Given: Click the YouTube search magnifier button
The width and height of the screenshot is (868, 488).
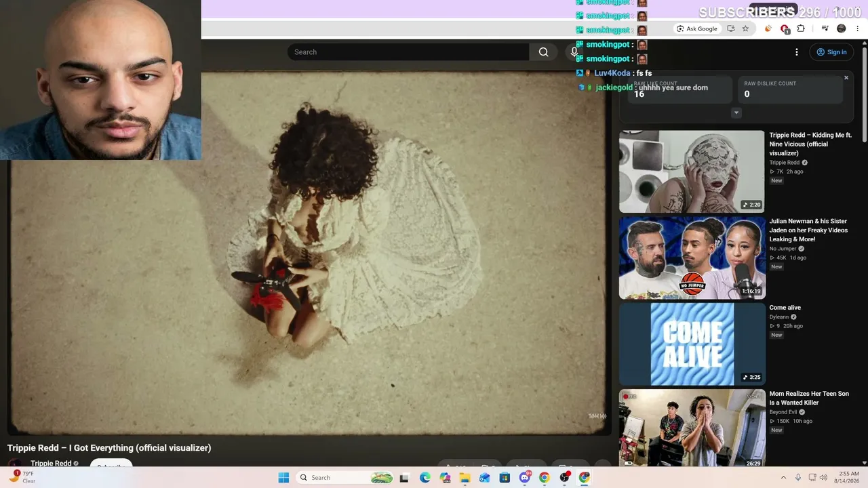Looking at the screenshot, I should coord(543,52).
